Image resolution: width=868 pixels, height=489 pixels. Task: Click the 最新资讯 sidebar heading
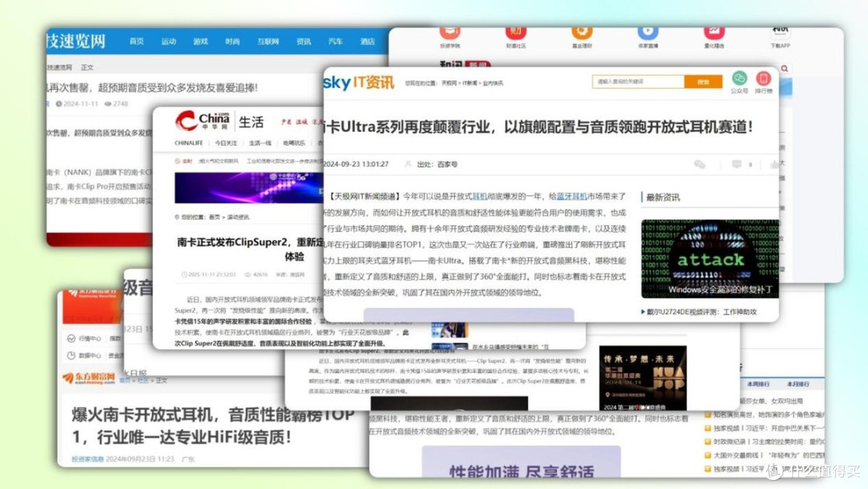pyautogui.click(x=662, y=197)
